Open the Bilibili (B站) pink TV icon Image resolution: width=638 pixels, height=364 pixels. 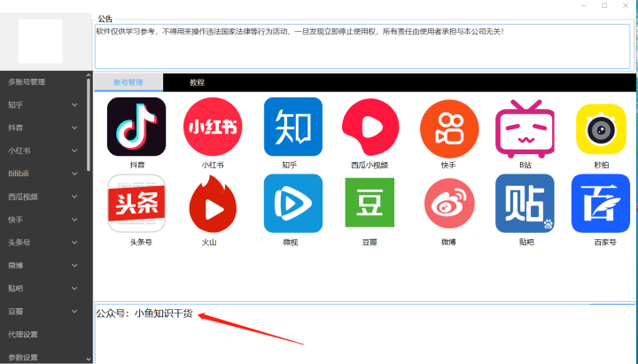click(x=525, y=128)
